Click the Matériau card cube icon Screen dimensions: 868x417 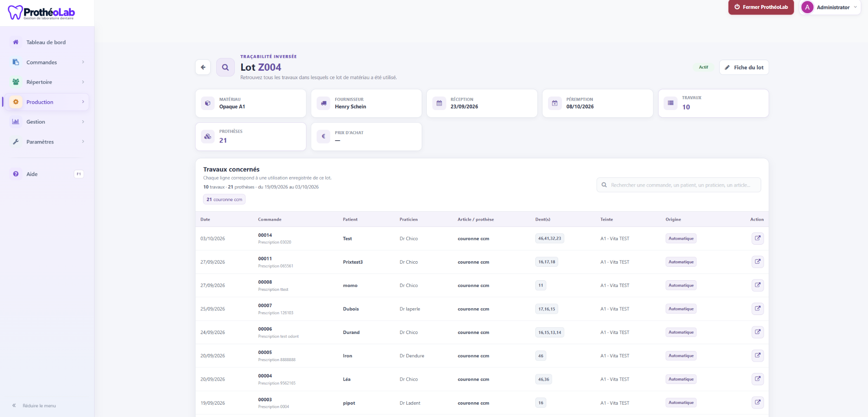(x=208, y=103)
